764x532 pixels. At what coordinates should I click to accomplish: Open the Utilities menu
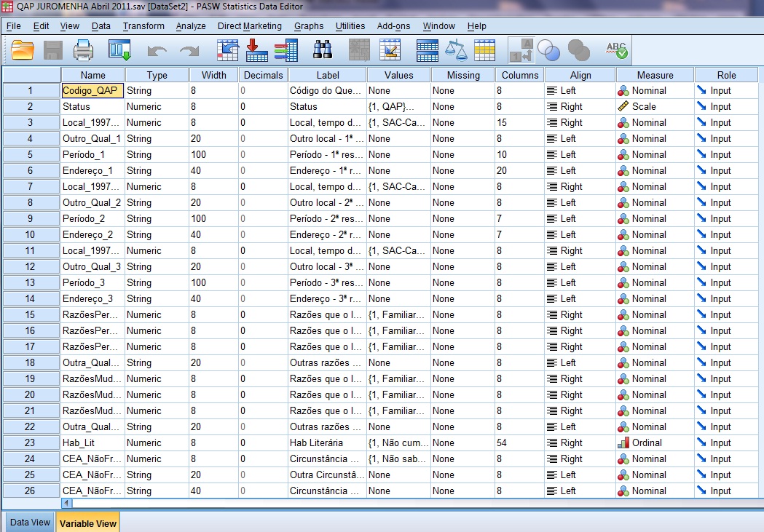tap(350, 26)
